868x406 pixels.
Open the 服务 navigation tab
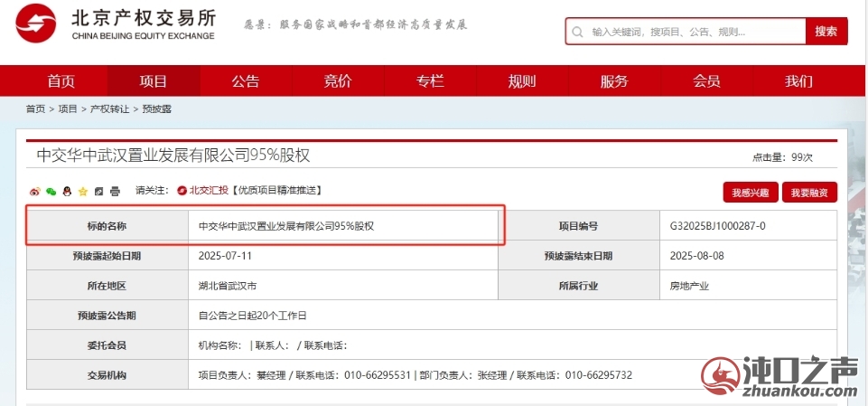tap(614, 81)
